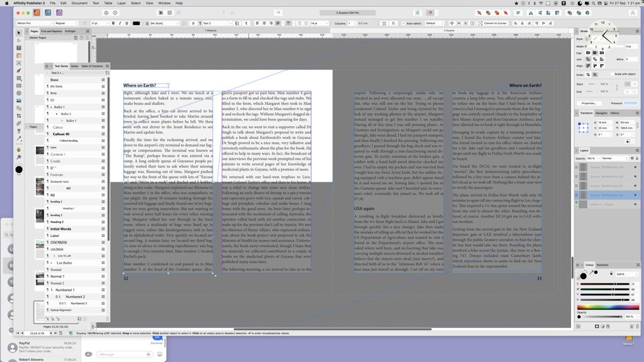Click the black colour swatch in the Colour panel
Viewport: 644px width, 362px height.
(584, 277)
